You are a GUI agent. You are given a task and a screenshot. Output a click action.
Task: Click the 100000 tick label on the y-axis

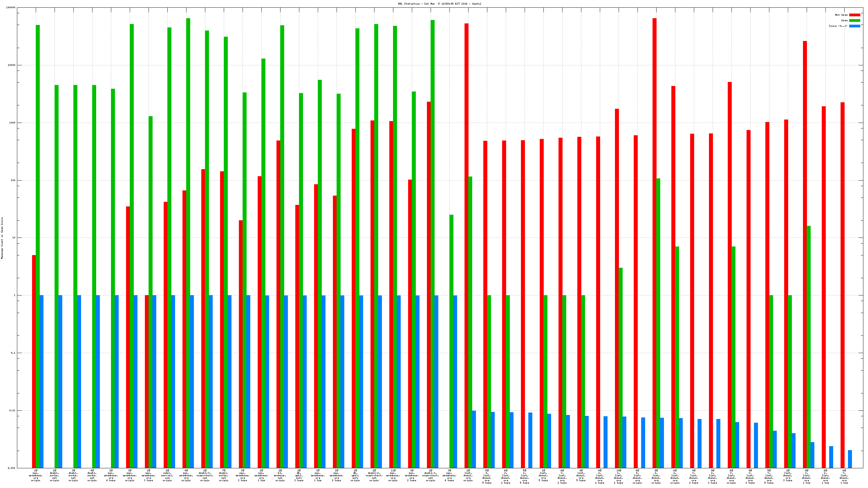coord(11,7)
